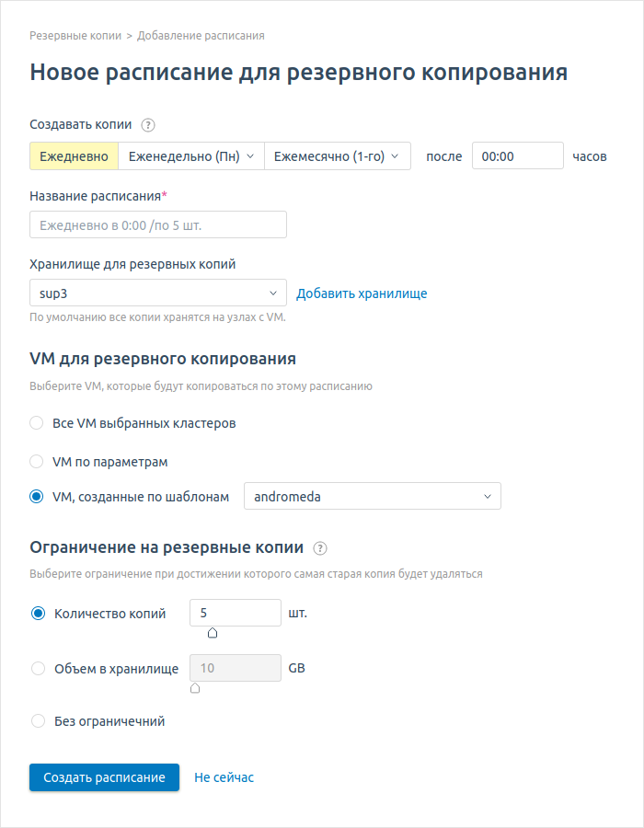Expand the andromeda template dropdown
Viewport: 644px width, 828px height.
coord(372,497)
